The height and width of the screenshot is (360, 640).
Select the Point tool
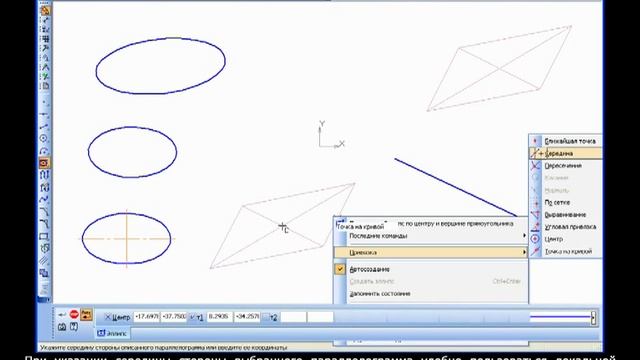(x=45, y=102)
